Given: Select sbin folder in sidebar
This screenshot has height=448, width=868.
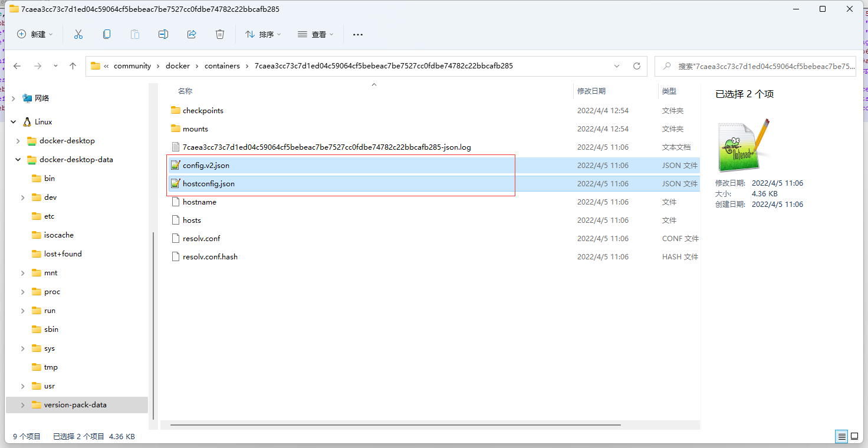Looking at the screenshot, I should pos(51,330).
